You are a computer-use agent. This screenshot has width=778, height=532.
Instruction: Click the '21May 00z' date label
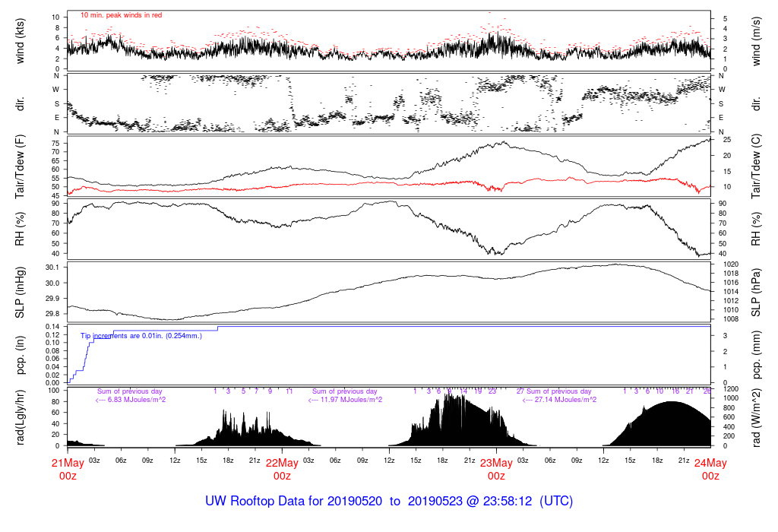(x=68, y=470)
